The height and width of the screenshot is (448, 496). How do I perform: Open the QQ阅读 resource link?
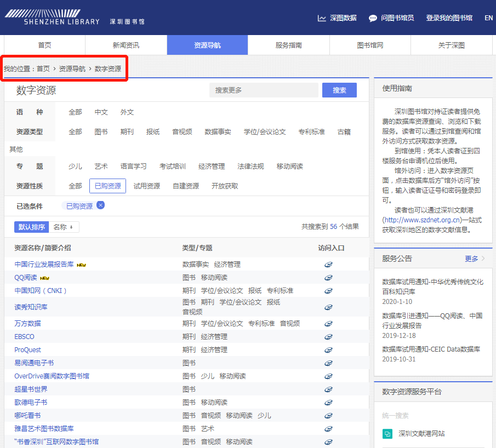[26, 278]
